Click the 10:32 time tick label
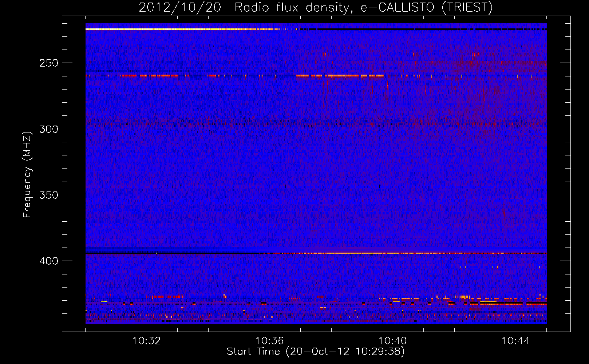589x364 pixels. 146,341
